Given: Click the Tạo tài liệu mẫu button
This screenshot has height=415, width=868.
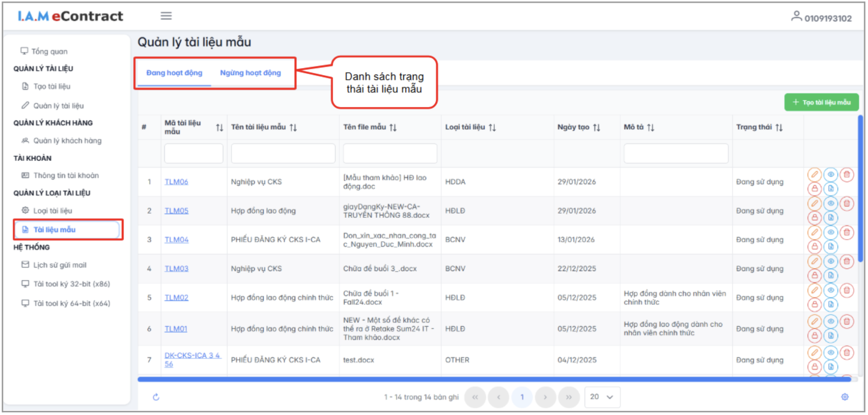Looking at the screenshot, I should [x=821, y=103].
